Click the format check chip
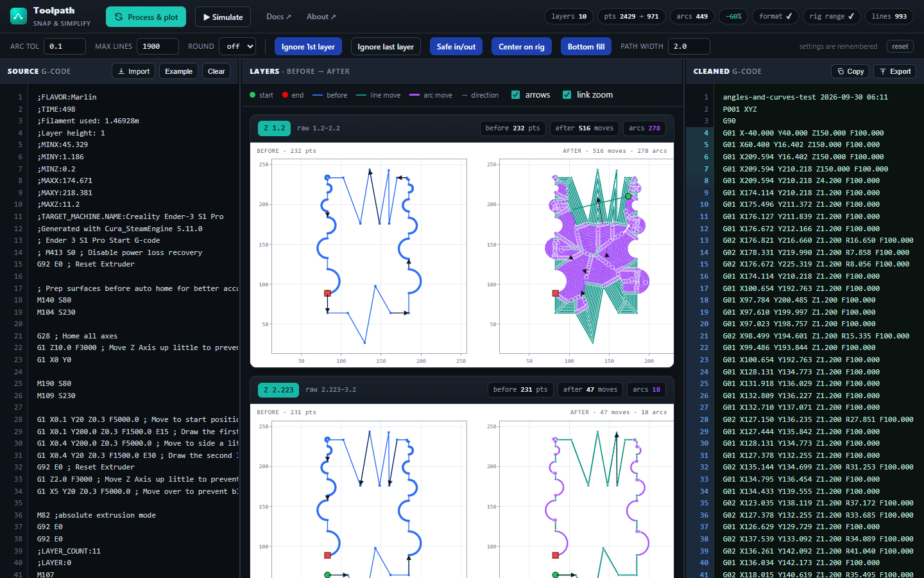This screenshot has height=578, width=924. tap(775, 16)
